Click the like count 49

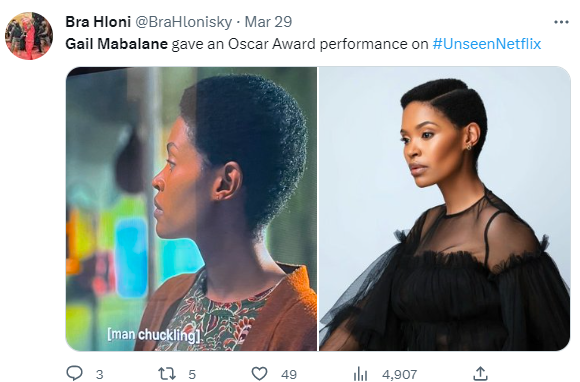point(289,375)
